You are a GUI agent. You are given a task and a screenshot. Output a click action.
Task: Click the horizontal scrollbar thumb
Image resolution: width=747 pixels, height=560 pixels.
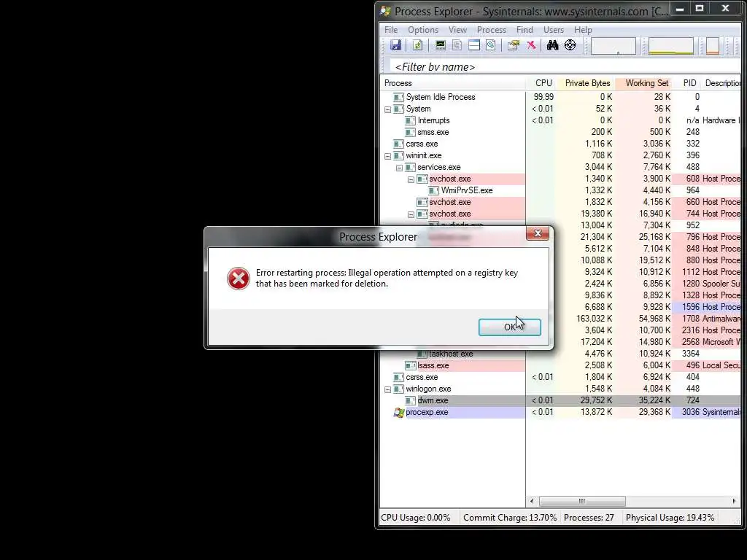(x=582, y=501)
